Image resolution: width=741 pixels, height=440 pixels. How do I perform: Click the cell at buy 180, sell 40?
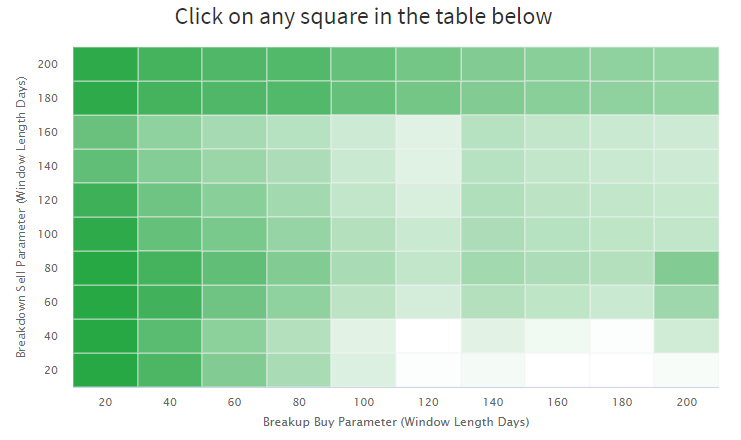pos(622,336)
